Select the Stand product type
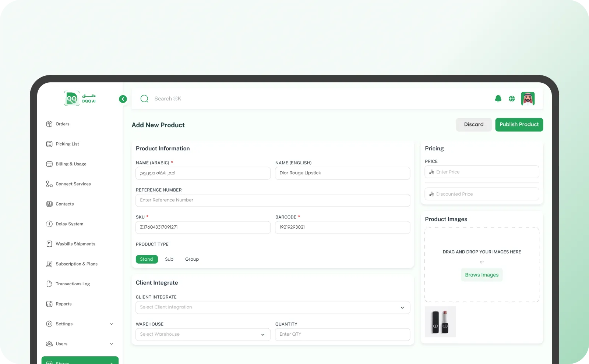 tap(147, 259)
